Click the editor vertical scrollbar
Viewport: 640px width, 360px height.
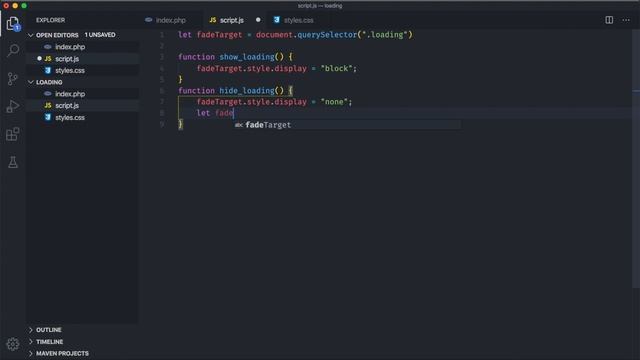coord(636,159)
